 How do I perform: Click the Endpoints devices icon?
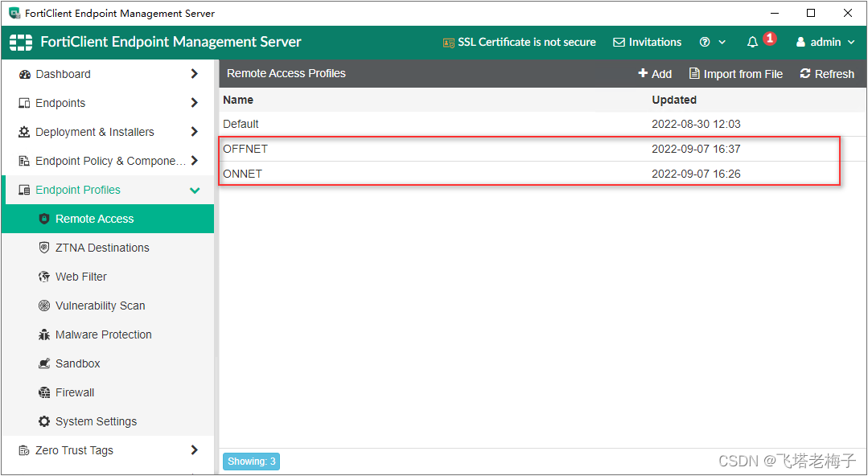pos(24,104)
